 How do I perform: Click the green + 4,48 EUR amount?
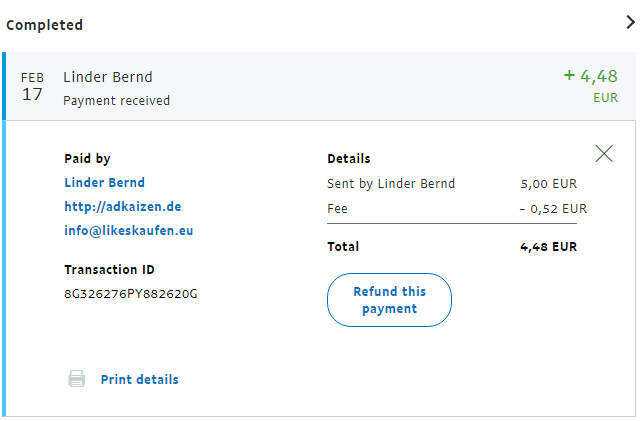(x=590, y=76)
